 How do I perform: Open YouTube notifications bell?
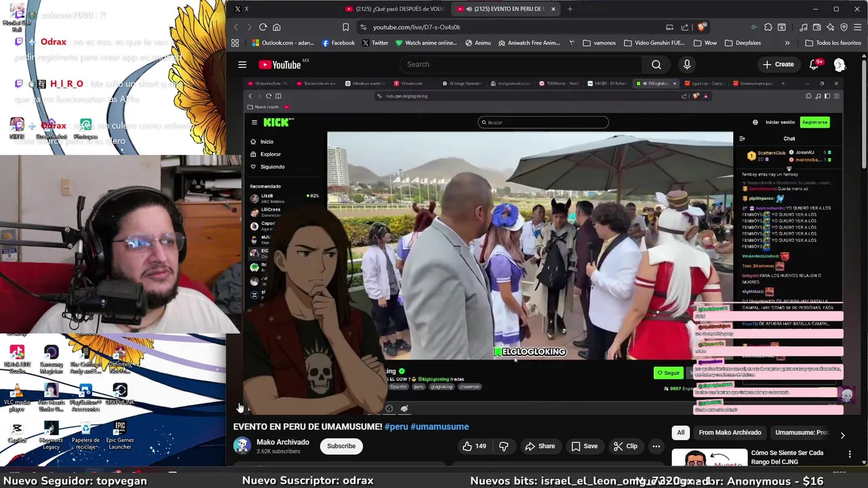coord(814,64)
